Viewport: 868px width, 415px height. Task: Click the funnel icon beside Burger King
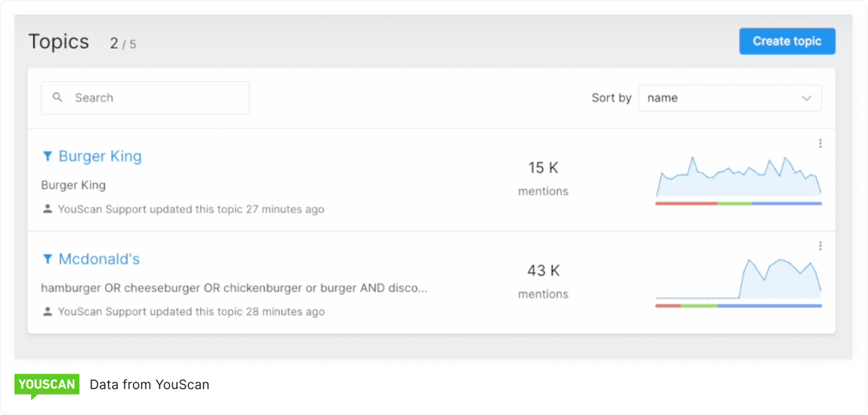pyautogui.click(x=47, y=157)
